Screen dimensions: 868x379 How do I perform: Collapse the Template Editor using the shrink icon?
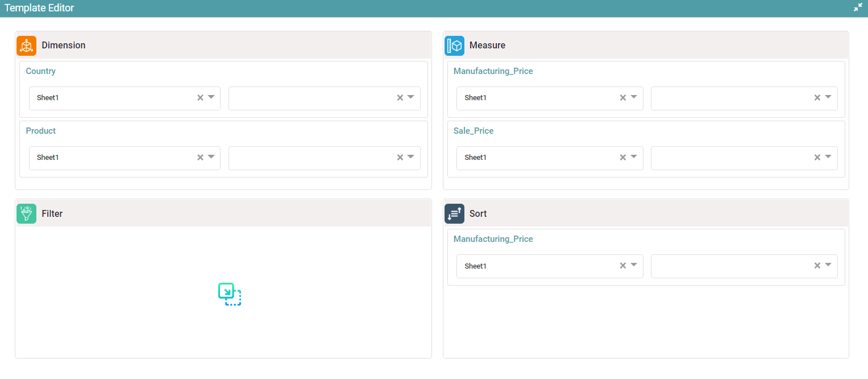pyautogui.click(x=858, y=8)
